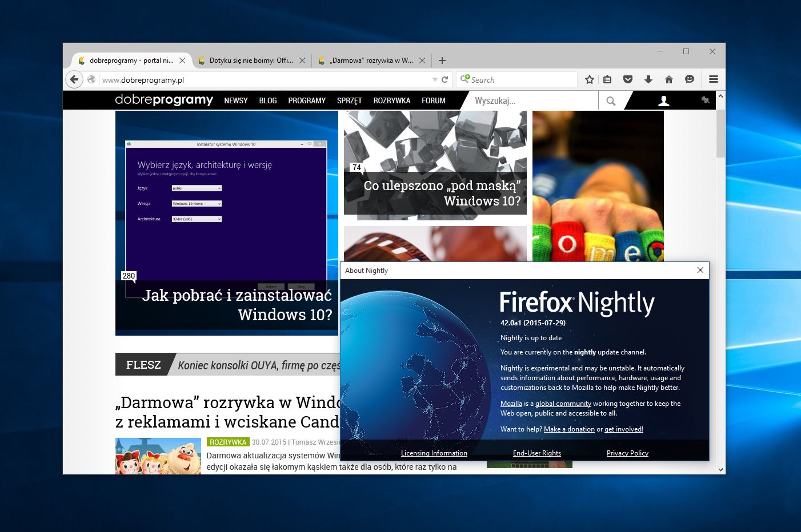Open a new tab with plus button
This screenshot has height=532, width=801.
click(442, 61)
